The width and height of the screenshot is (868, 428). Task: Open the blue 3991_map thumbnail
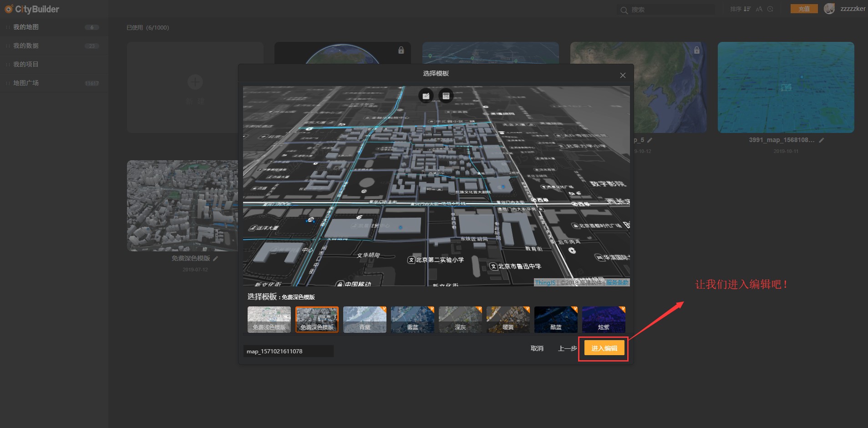786,87
